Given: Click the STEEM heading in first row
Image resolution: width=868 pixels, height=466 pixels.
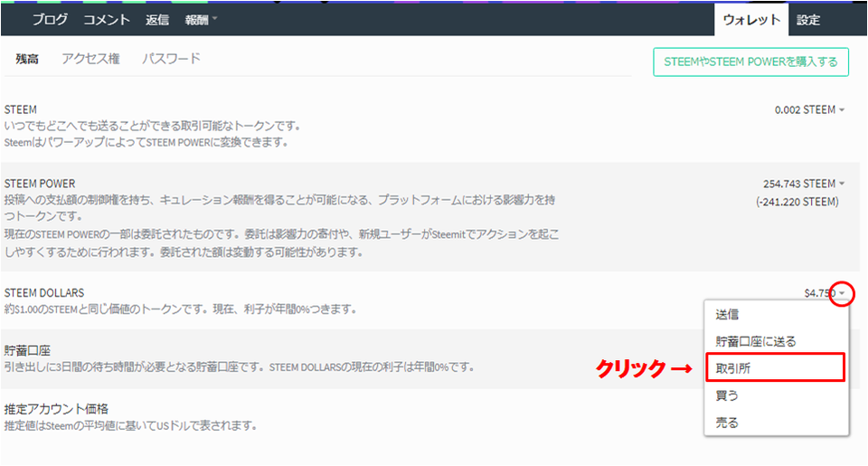Looking at the screenshot, I should pyautogui.click(x=21, y=109).
